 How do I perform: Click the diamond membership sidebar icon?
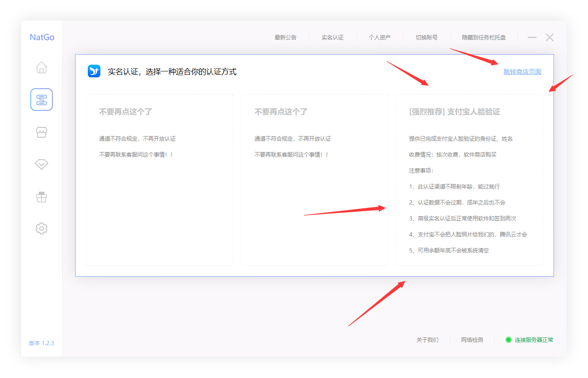[41, 164]
